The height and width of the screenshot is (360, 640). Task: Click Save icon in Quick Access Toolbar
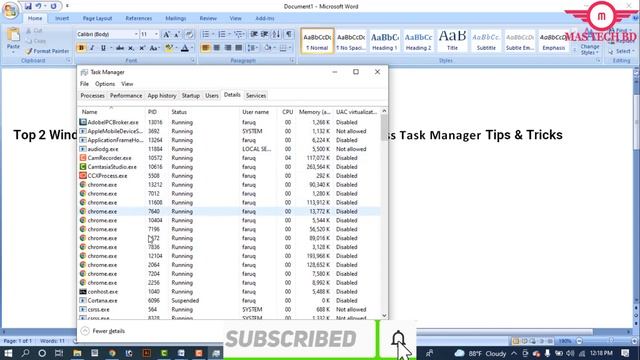28,6
